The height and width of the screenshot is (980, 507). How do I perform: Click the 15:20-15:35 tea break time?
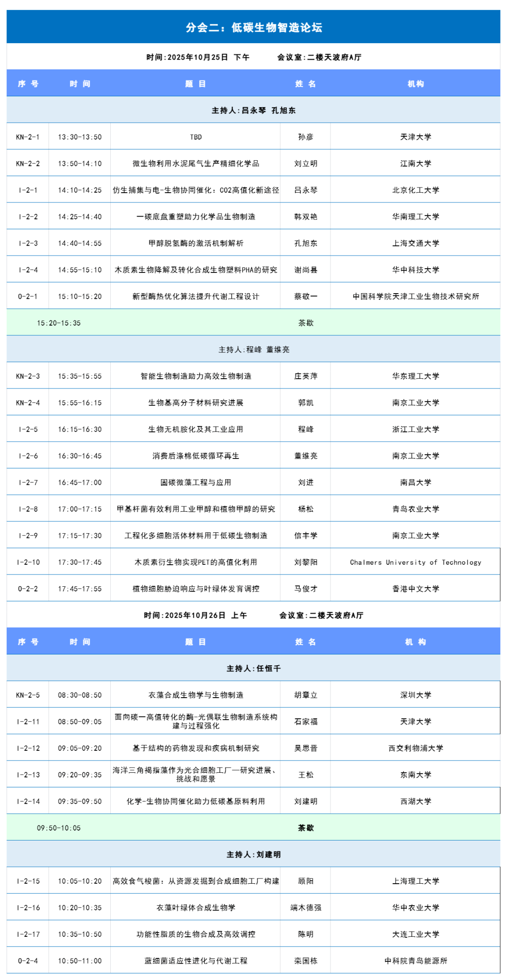coord(59,323)
